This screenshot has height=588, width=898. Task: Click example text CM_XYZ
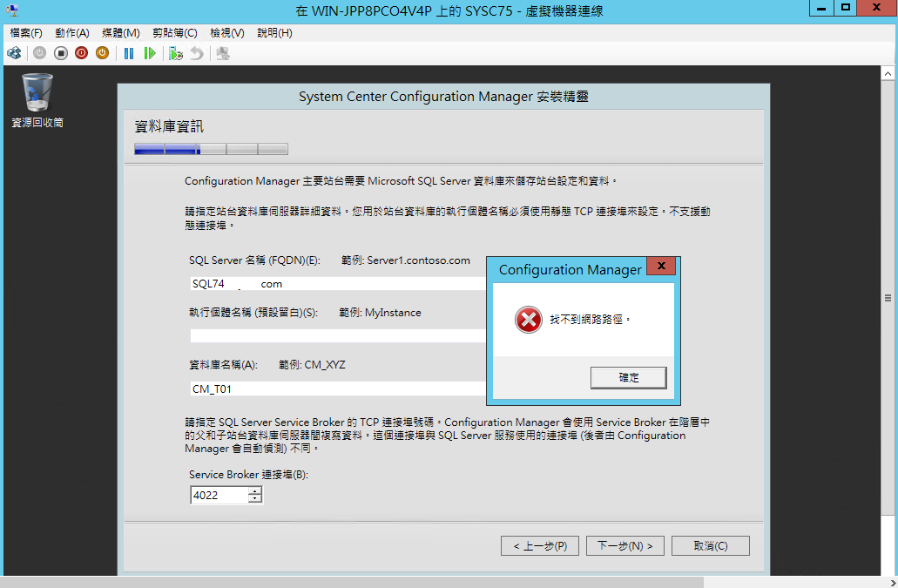325,365
